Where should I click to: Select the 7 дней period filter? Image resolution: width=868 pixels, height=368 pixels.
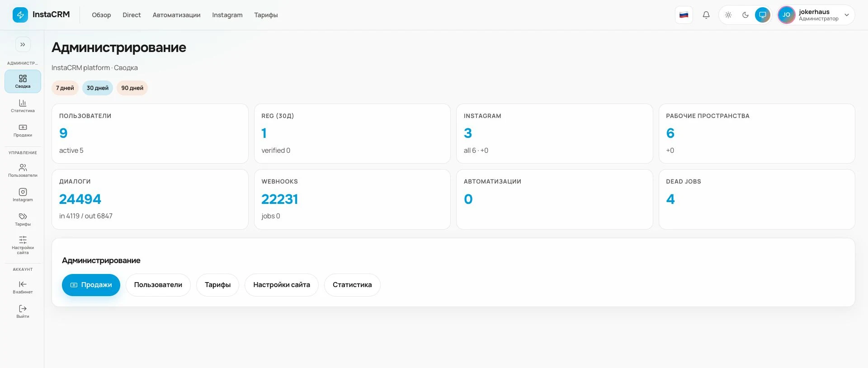(65, 88)
